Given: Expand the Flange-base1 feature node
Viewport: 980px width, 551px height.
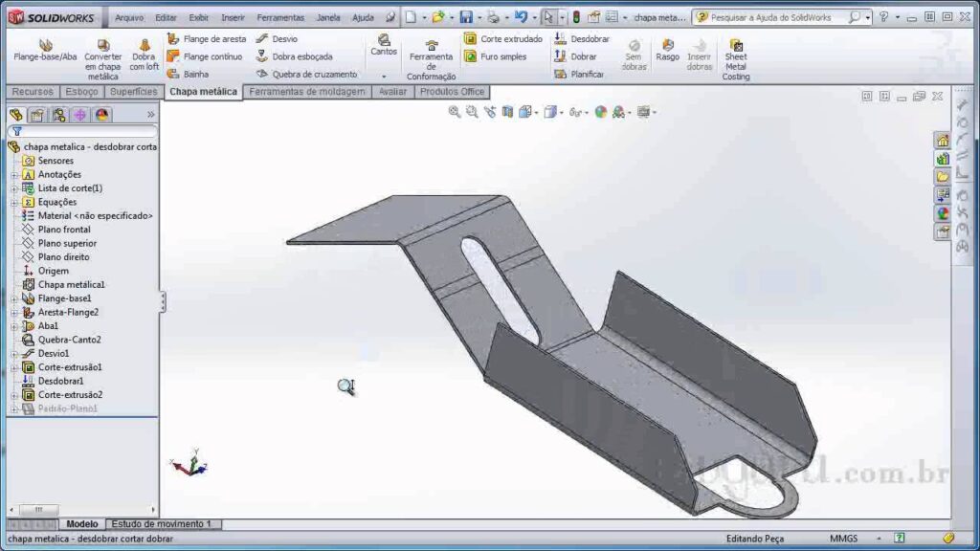Looking at the screenshot, I should click(14, 298).
